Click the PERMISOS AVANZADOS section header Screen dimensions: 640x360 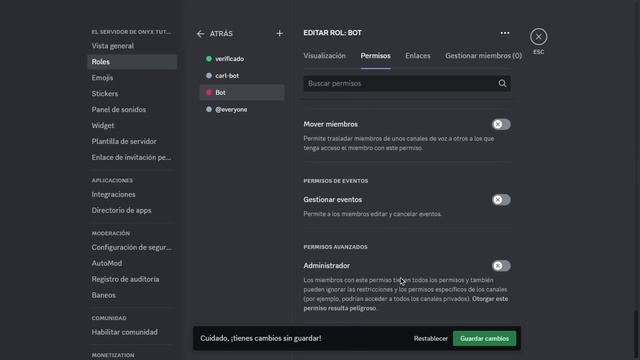click(x=336, y=247)
